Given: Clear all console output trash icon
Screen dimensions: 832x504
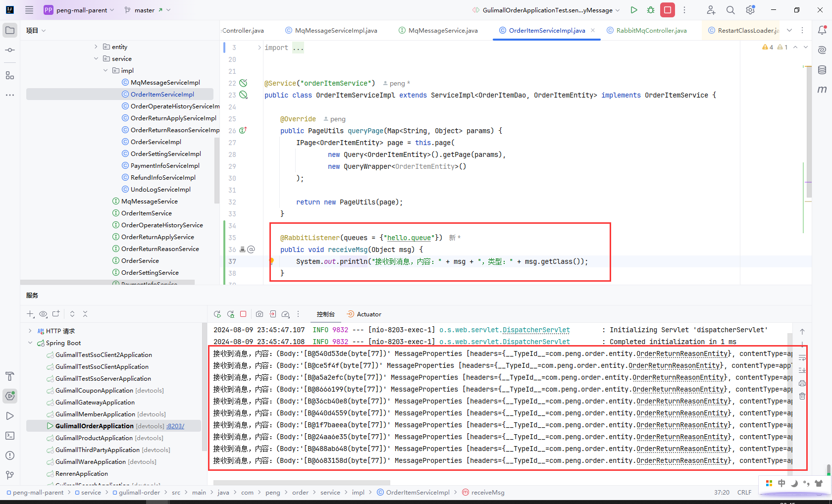Looking at the screenshot, I should click(x=802, y=396).
